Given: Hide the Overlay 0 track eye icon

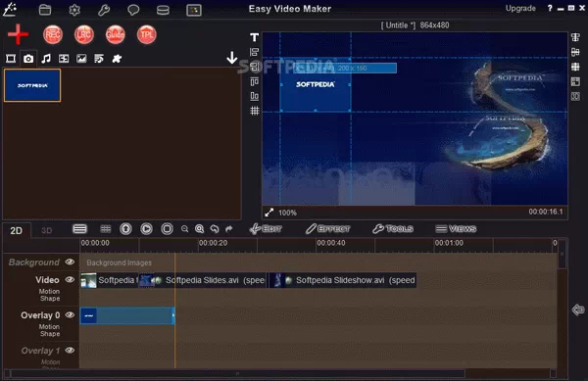Looking at the screenshot, I should click(70, 314).
